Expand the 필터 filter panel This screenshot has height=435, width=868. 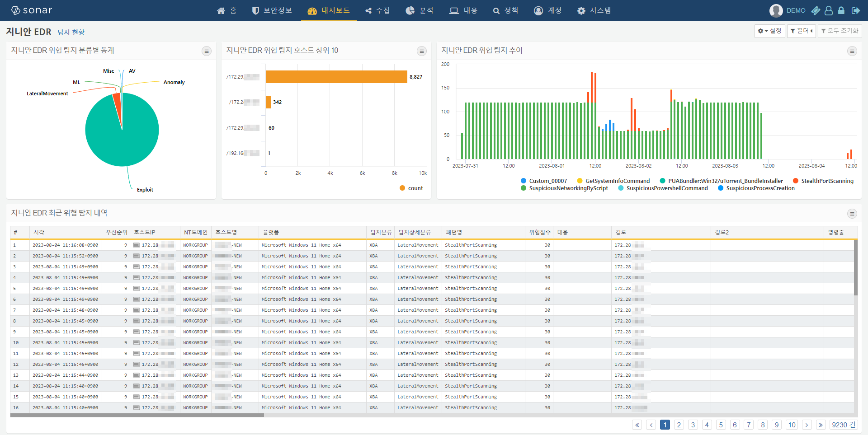pos(801,31)
